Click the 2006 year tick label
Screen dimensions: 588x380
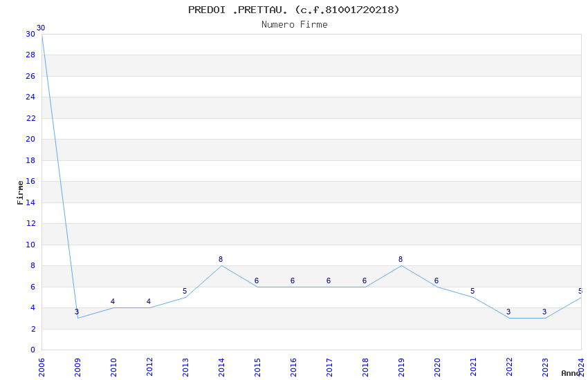(42, 368)
